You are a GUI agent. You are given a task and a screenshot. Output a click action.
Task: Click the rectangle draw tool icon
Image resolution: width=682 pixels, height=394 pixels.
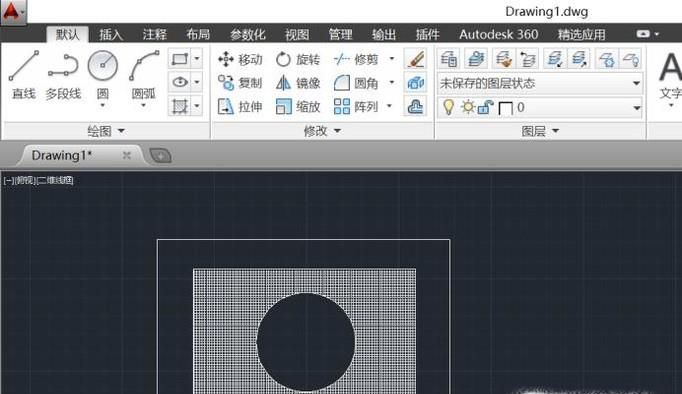point(180,58)
